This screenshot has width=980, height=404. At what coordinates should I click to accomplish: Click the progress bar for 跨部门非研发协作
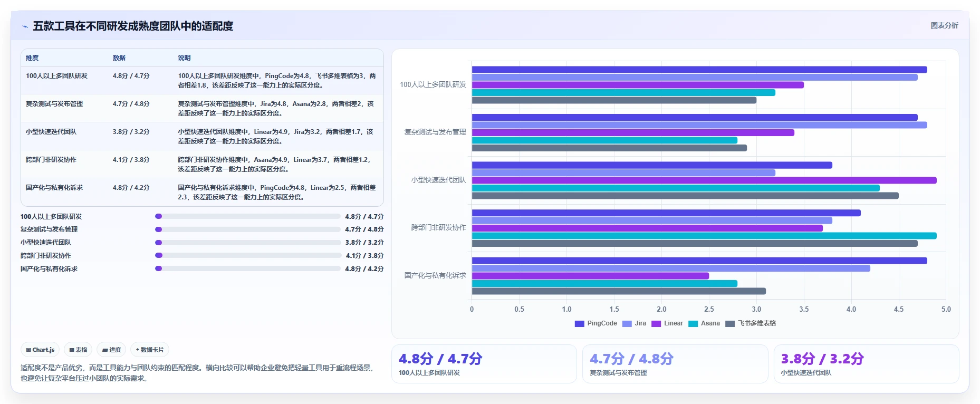click(x=248, y=255)
